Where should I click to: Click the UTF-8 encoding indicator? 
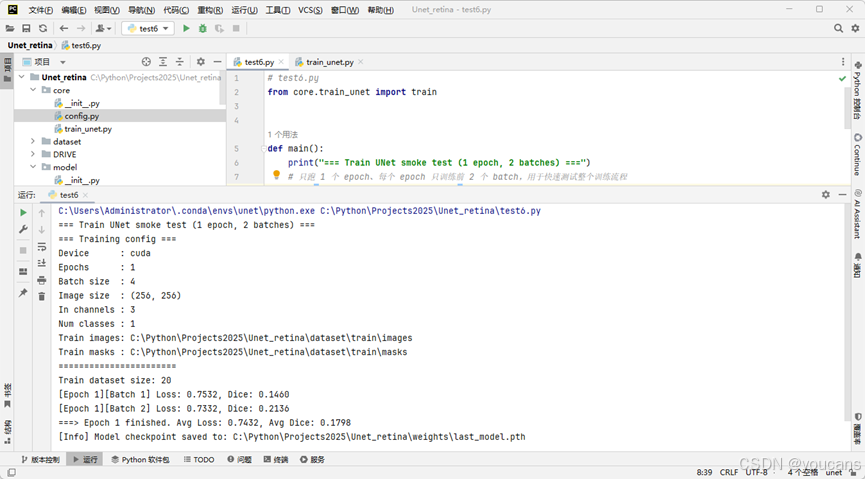756,472
